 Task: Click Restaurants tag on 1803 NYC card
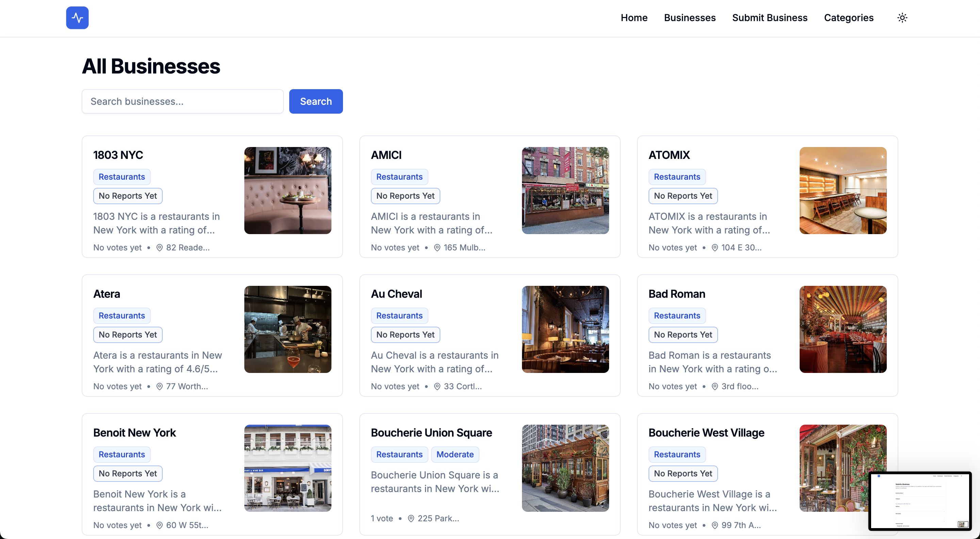pos(122,177)
